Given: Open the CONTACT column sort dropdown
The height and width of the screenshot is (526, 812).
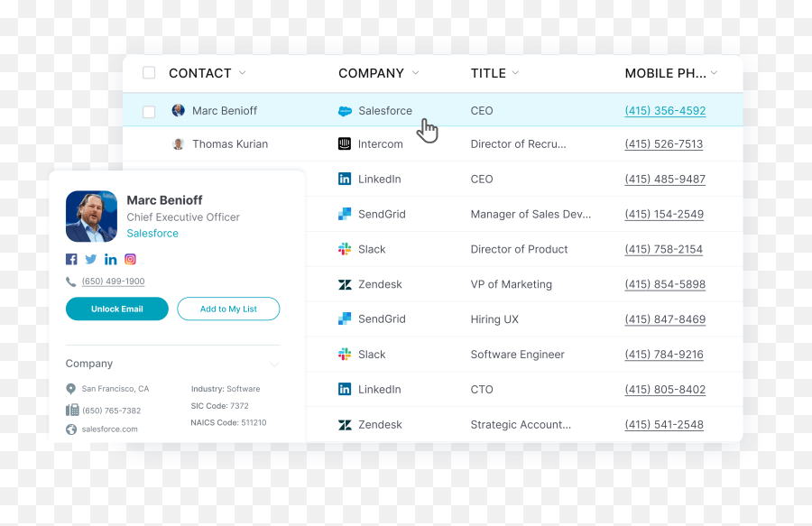Looking at the screenshot, I should click(x=243, y=72).
